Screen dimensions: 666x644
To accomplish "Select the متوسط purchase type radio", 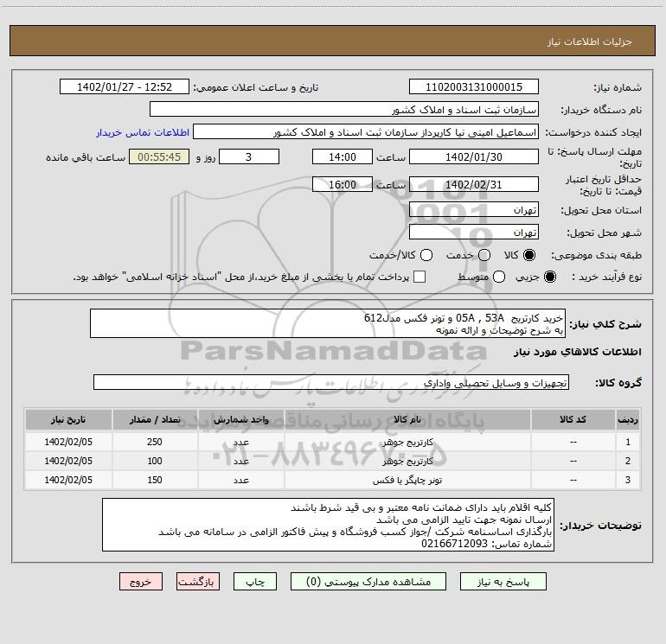I will point(499,277).
